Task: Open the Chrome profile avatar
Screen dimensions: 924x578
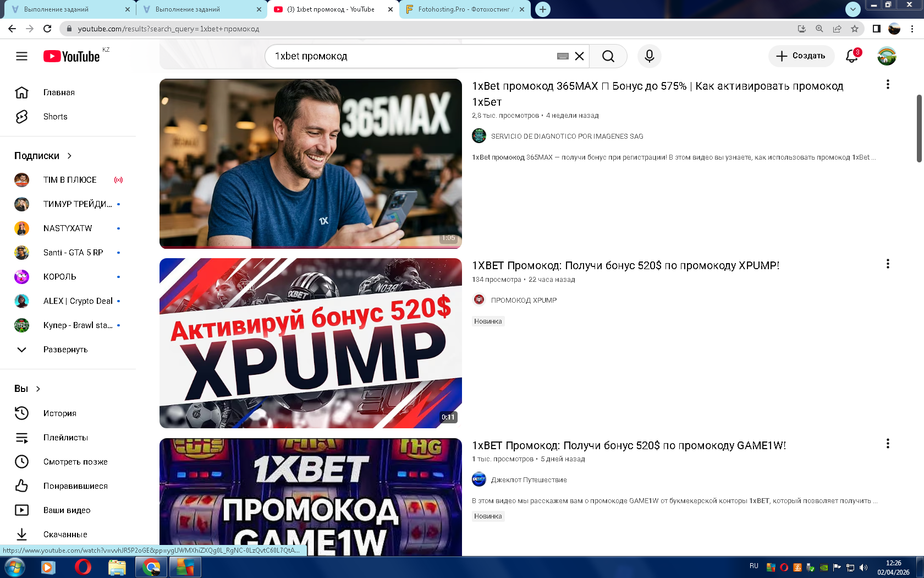Action: (x=894, y=29)
